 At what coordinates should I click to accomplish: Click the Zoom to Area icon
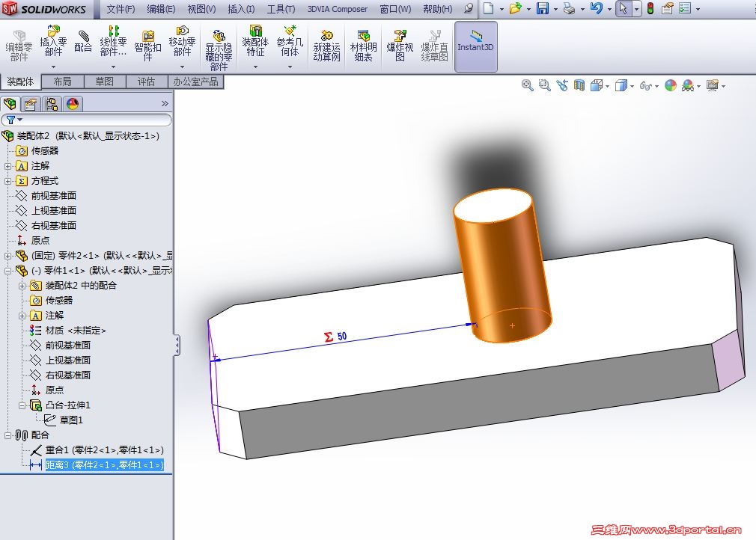pos(544,85)
